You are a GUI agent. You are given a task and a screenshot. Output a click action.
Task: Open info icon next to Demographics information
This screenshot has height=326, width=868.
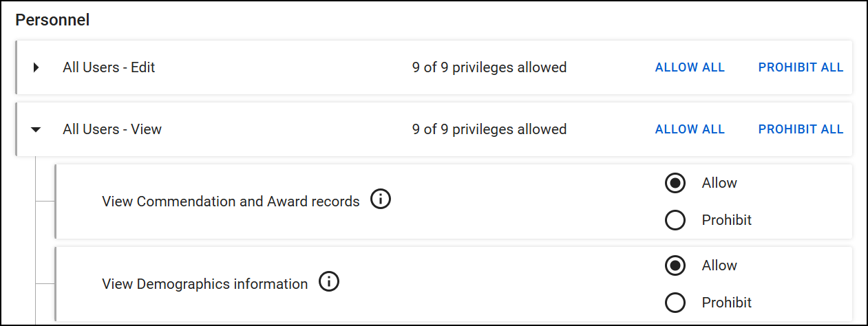(x=329, y=282)
